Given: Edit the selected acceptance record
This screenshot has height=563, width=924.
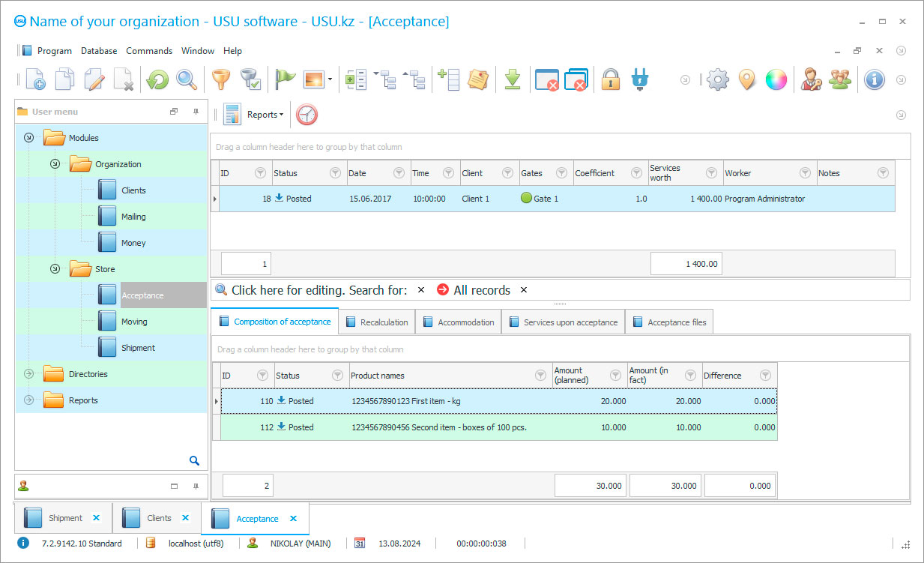Looking at the screenshot, I should tap(93, 79).
